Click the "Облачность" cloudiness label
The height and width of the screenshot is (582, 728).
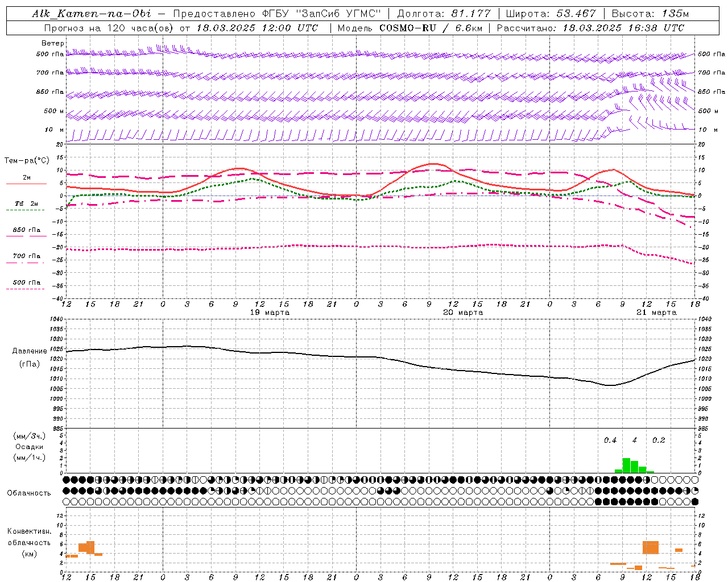[x=29, y=493]
